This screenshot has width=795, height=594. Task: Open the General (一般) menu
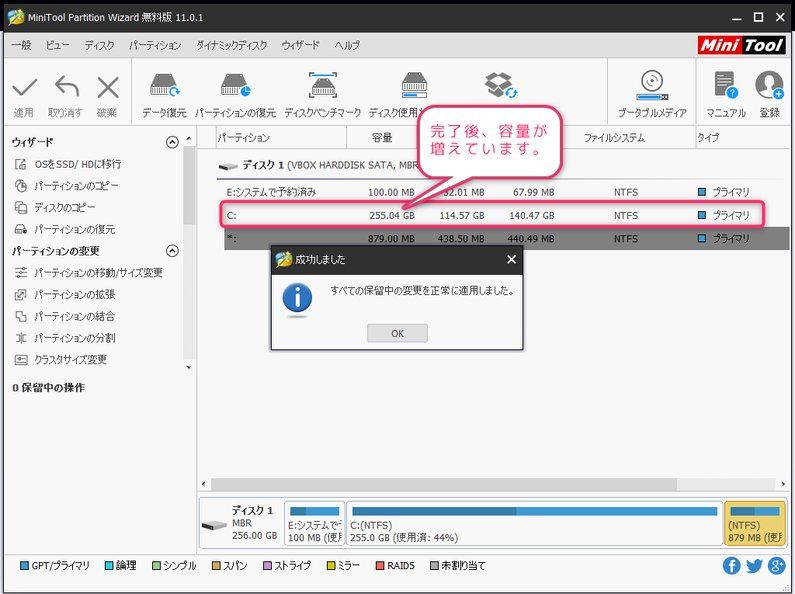point(21,45)
